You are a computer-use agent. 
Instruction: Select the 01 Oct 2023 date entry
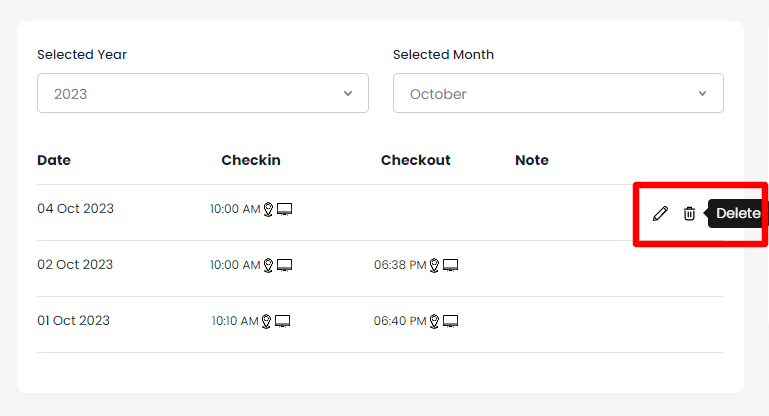(74, 321)
